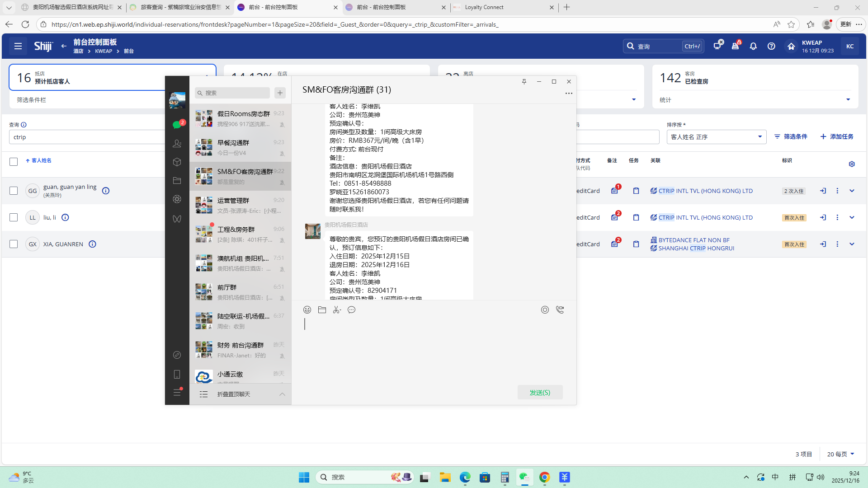Click the 发送(S) send button
The width and height of the screenshot is (868, 488).
pos(540,392)
